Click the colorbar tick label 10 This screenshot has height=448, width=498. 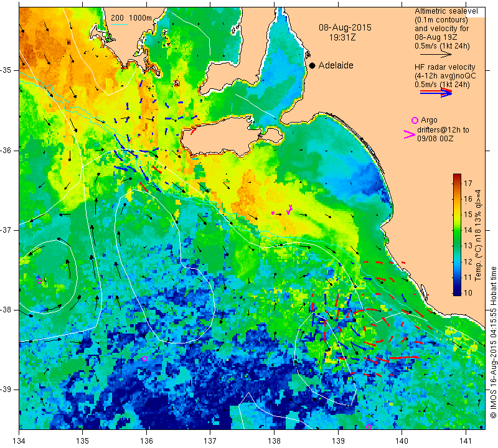tap(468, 292)
